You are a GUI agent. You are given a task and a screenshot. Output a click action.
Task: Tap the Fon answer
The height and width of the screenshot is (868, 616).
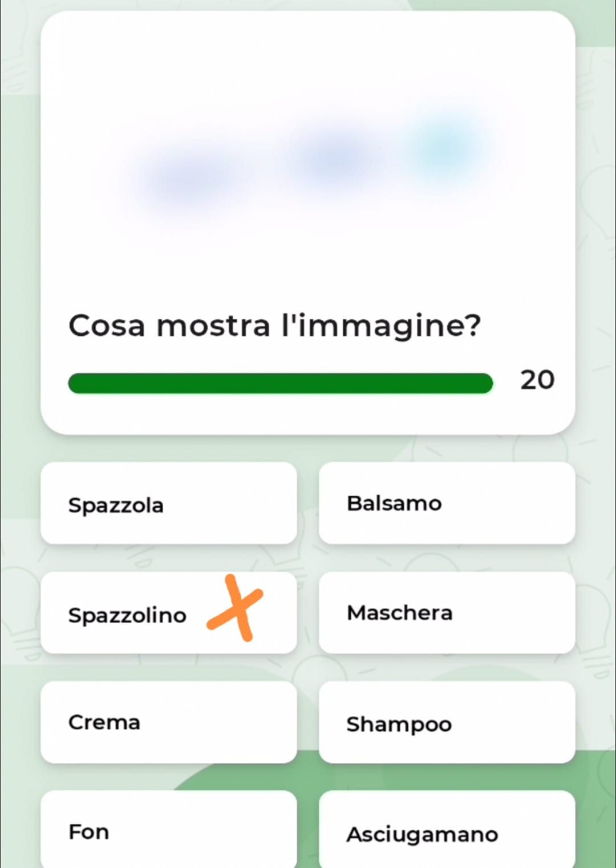coord(168,831)
